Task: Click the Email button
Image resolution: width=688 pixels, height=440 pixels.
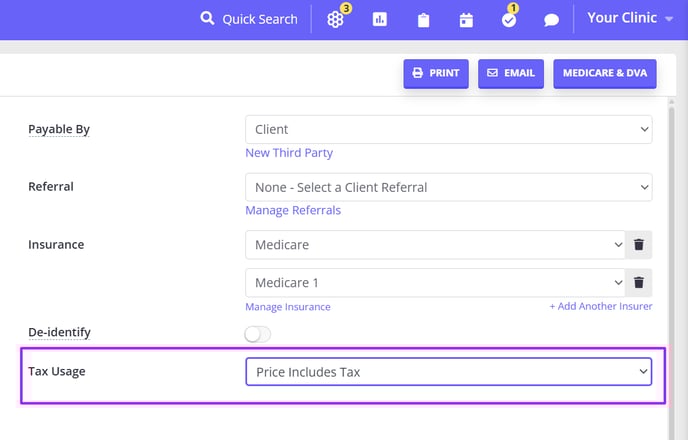Action: tap(511, 73)
